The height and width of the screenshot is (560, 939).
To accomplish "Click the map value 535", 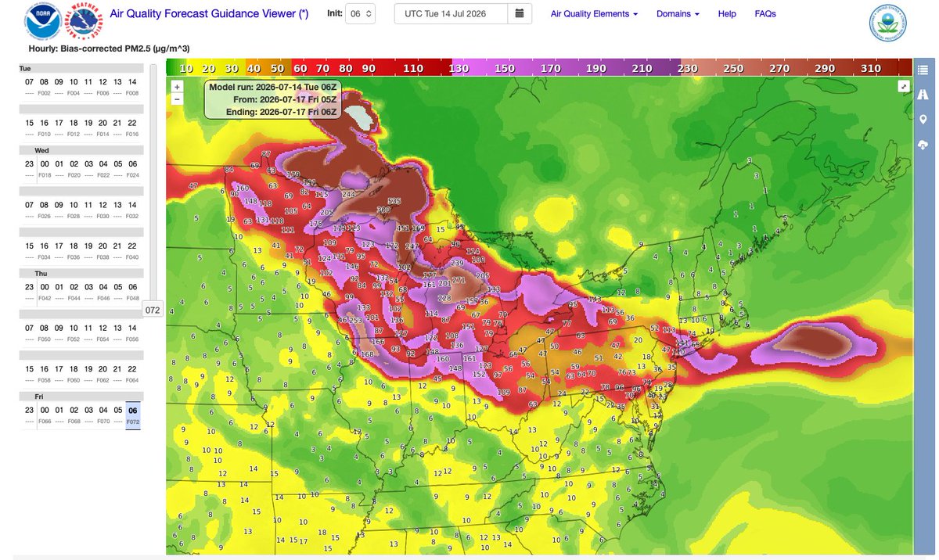I will pyautogui.click(x=394, y=201).
